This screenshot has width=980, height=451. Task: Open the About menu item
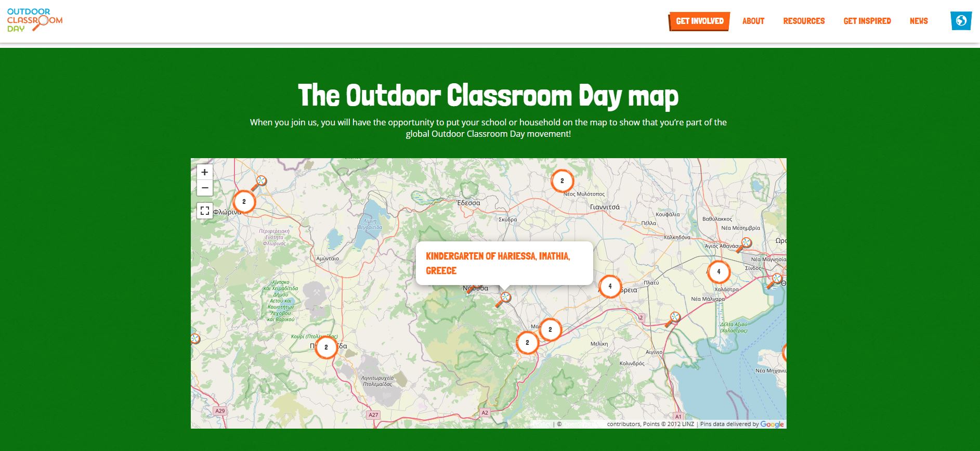click(753, 21)
